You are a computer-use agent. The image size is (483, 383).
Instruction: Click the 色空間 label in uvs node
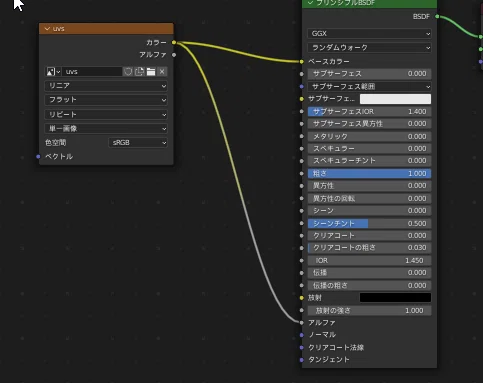pyautogui.click(x=56, y=143)
